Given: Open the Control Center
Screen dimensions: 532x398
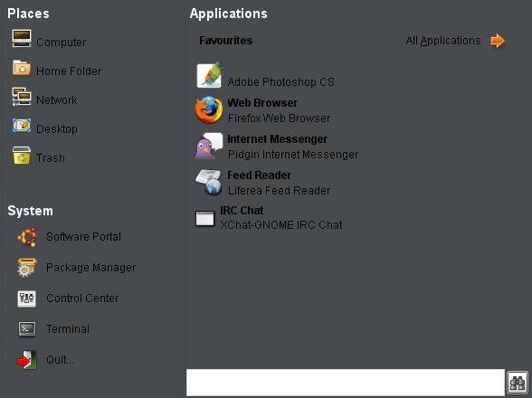Looking at the screenshot, I should (x=82, y=298).
